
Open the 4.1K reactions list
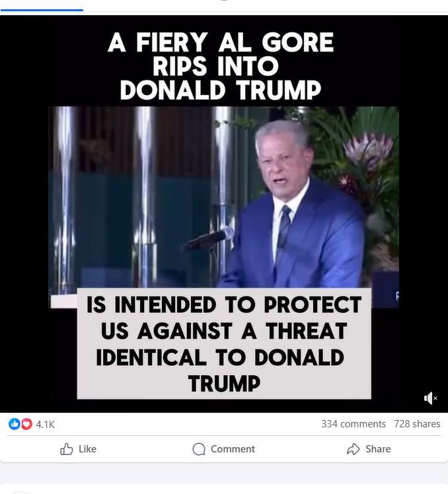45,425
